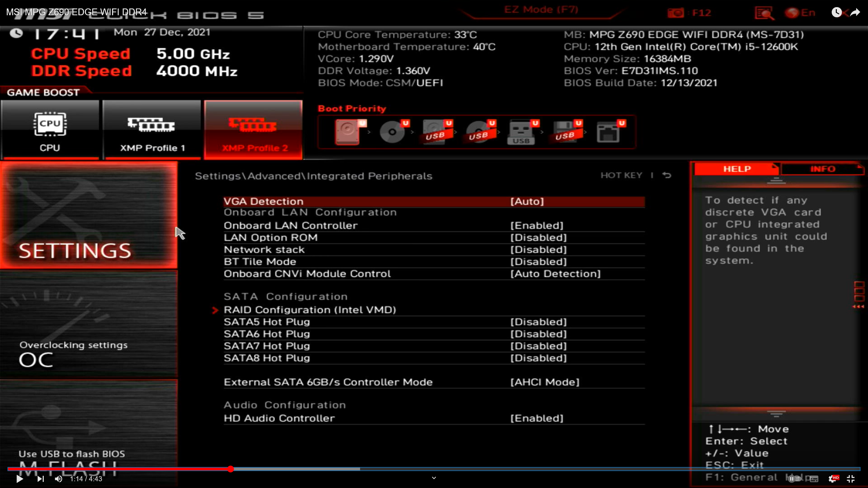The height and width of the screenshot is (488, 868).
Task: Open the VGA Detection Auto dropdown
Action: tap(527, 202)
